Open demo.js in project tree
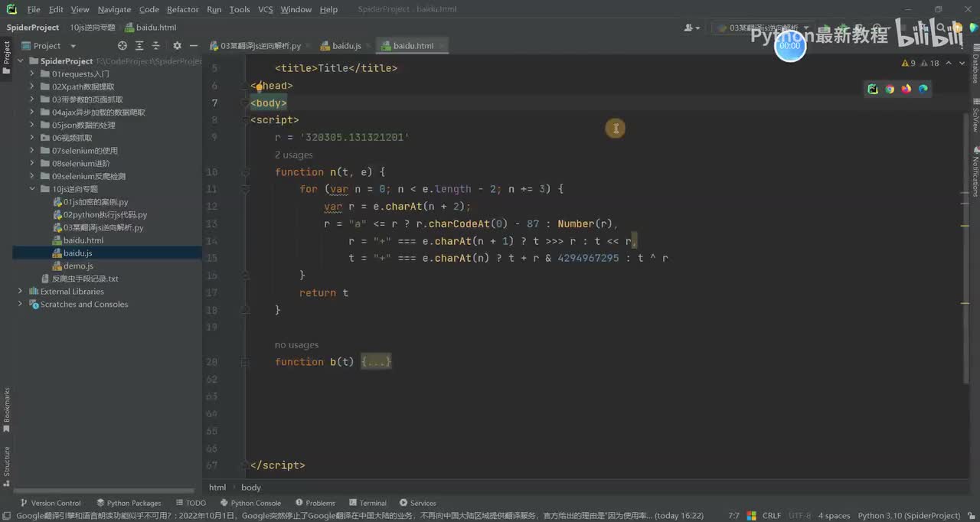The width and height of the screenshot is (980, 522). point(78,266)
